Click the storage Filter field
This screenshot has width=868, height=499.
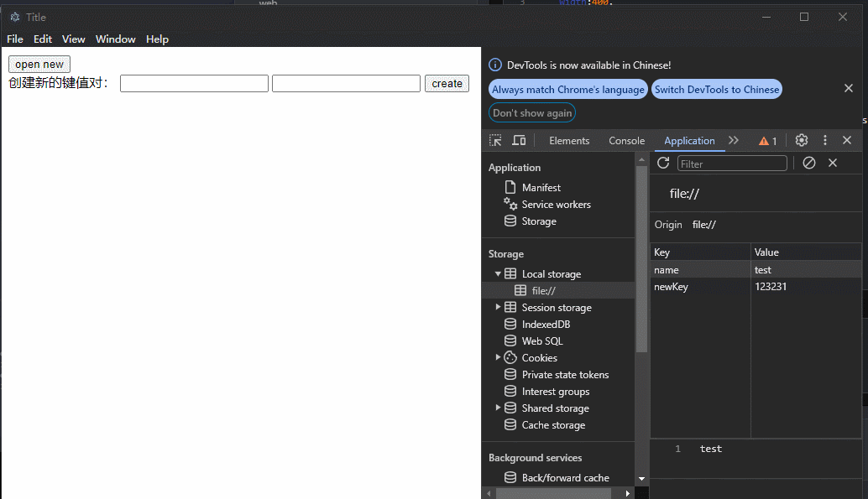click(732, 164)
